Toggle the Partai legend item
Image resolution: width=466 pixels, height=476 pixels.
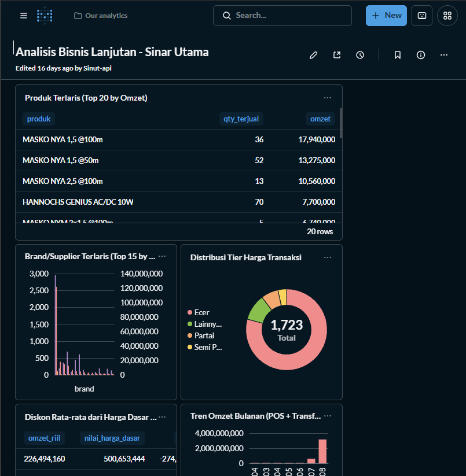(201, 335)
